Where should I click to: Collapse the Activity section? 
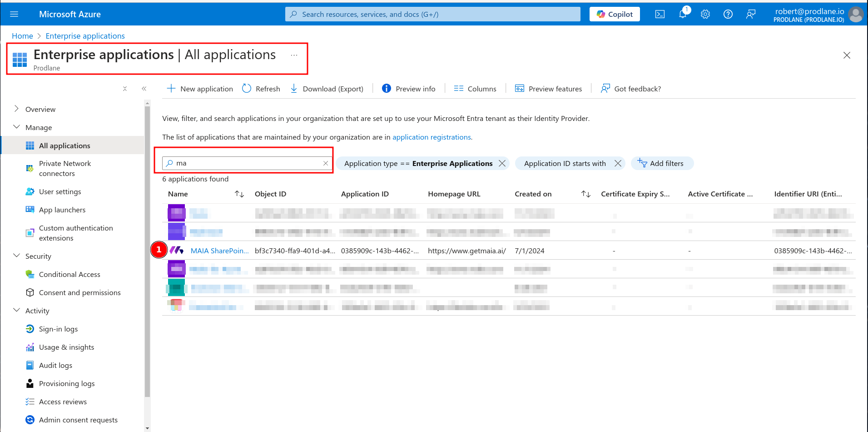point(16,310)
